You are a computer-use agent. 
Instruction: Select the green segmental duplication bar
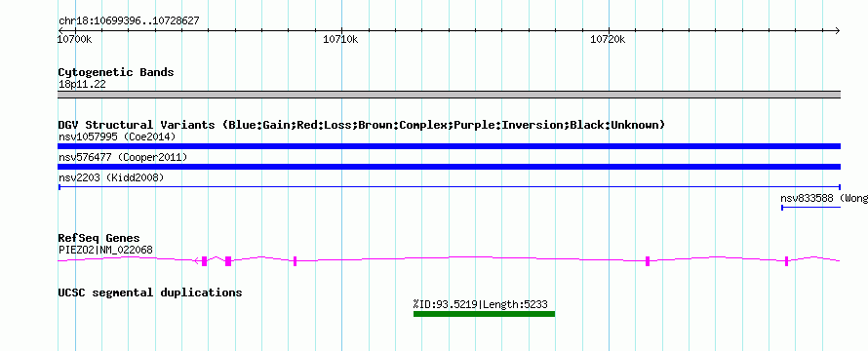point(484,314)
